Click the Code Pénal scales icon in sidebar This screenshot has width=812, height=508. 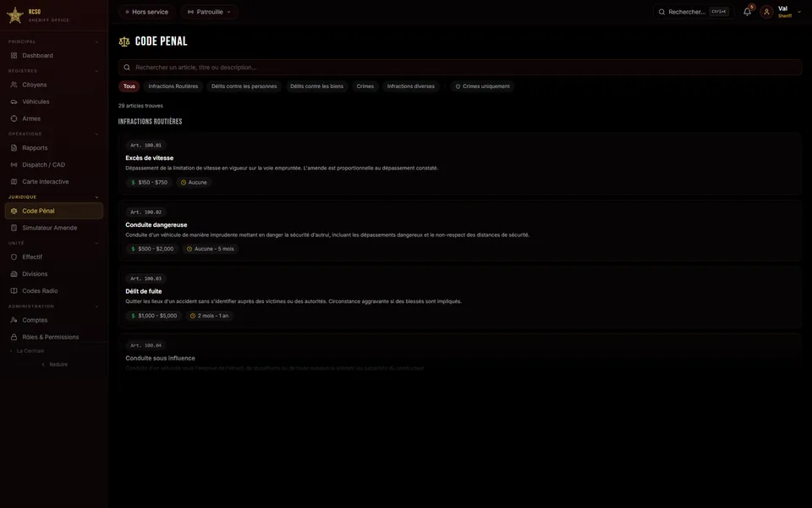pyautogui.click(x=14, y=211)
